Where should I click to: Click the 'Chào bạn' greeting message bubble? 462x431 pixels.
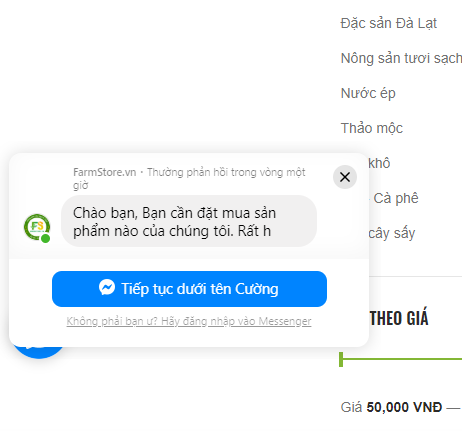click(x=189, y=221)
